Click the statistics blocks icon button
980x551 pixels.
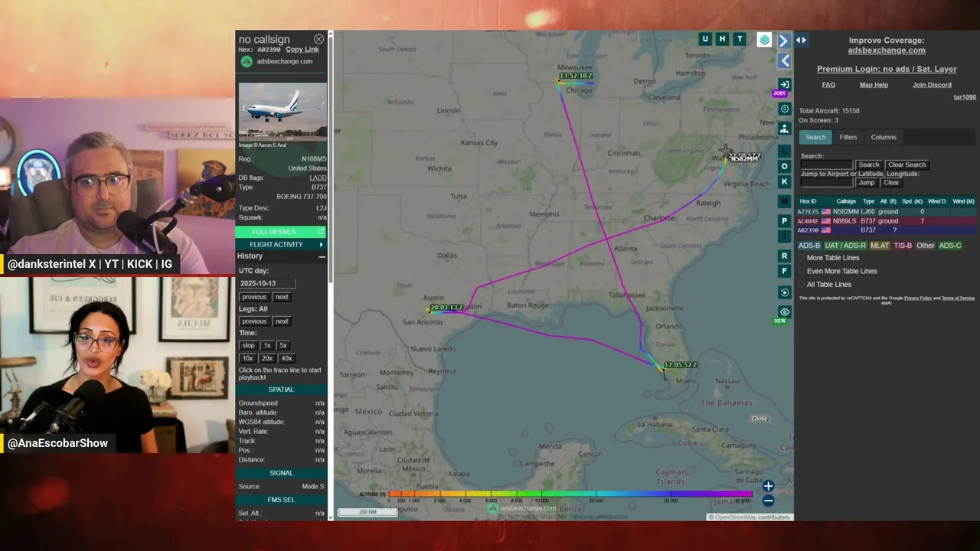(x=784, y=129)
